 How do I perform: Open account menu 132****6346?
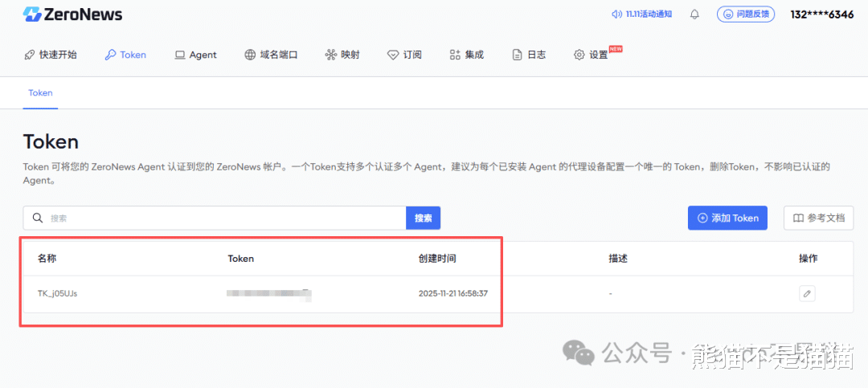point(822,14)
